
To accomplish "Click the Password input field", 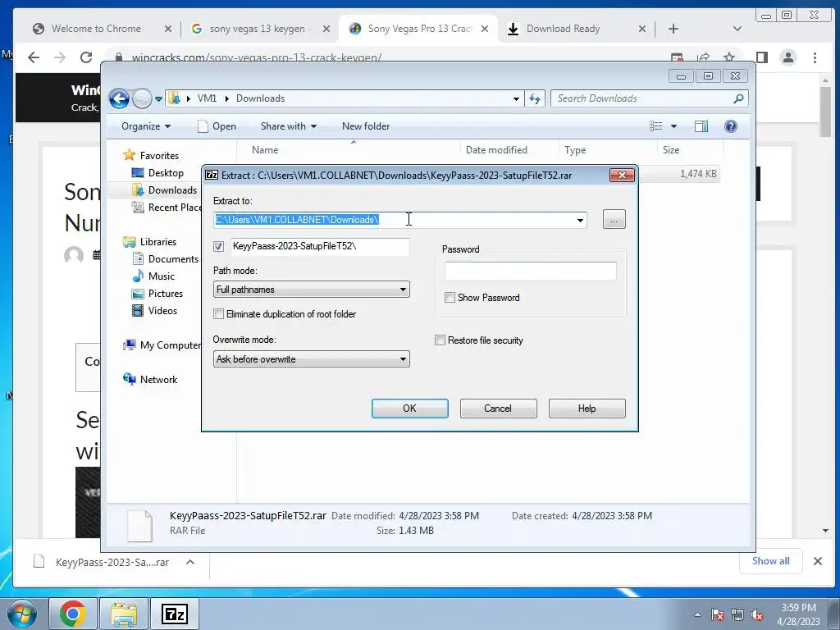I will pyautogui.click(x=531, y=271).
